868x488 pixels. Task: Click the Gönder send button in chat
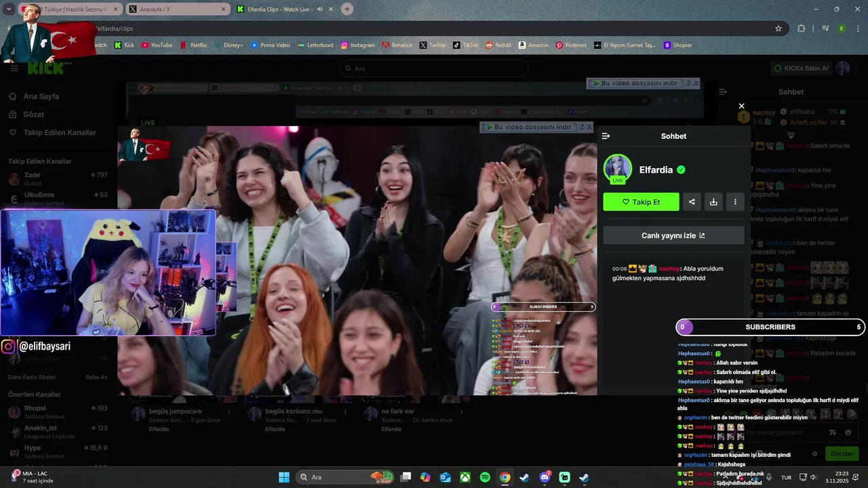(x=842, y=453)
